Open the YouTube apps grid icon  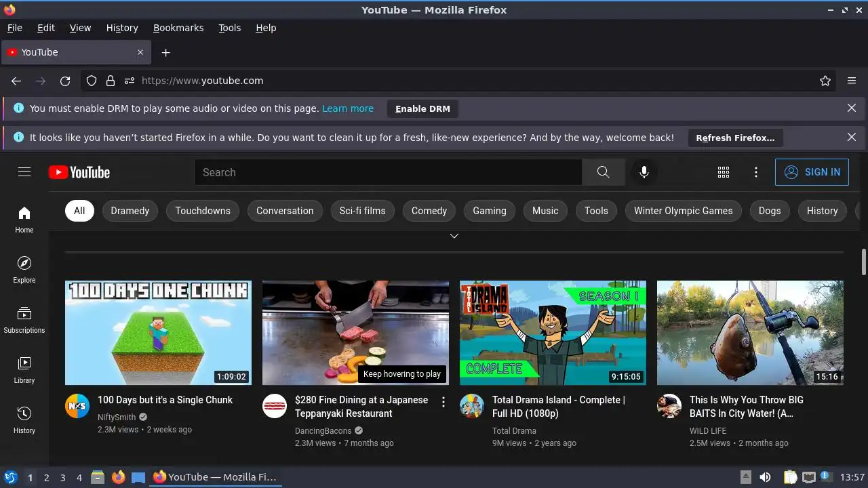point(724,172)
